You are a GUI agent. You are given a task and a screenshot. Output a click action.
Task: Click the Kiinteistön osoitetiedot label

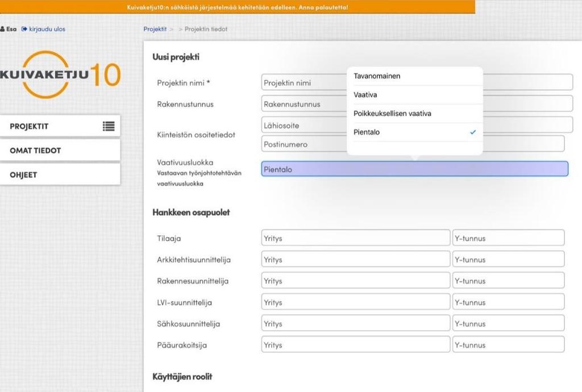(196, 135)
